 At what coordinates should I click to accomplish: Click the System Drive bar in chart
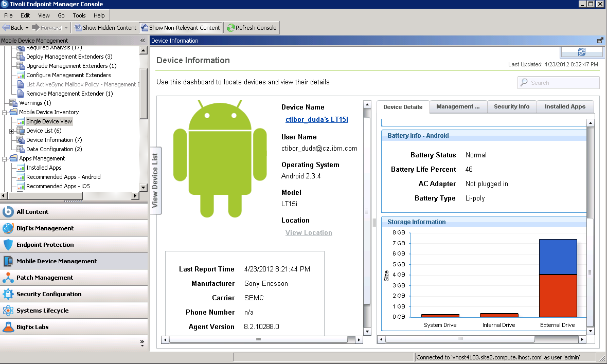[x=440, y=316]
